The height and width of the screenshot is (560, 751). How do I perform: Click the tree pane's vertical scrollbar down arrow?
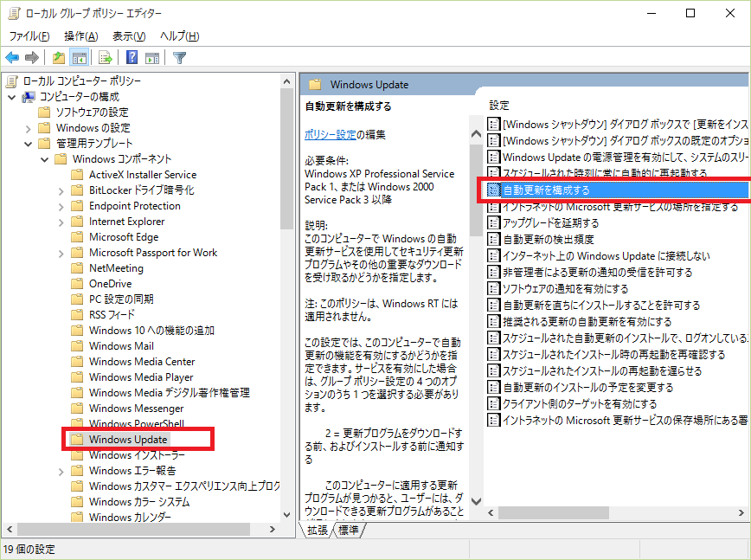point(288,514)
